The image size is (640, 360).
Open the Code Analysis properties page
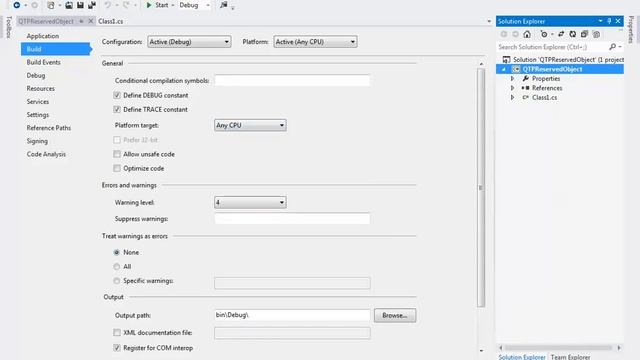click(46, 154)
